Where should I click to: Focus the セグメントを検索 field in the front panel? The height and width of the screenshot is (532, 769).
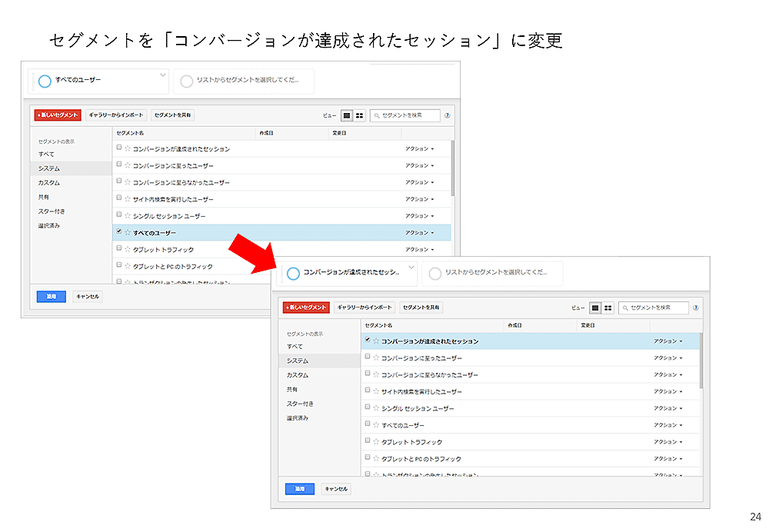[x=657, y=308]
